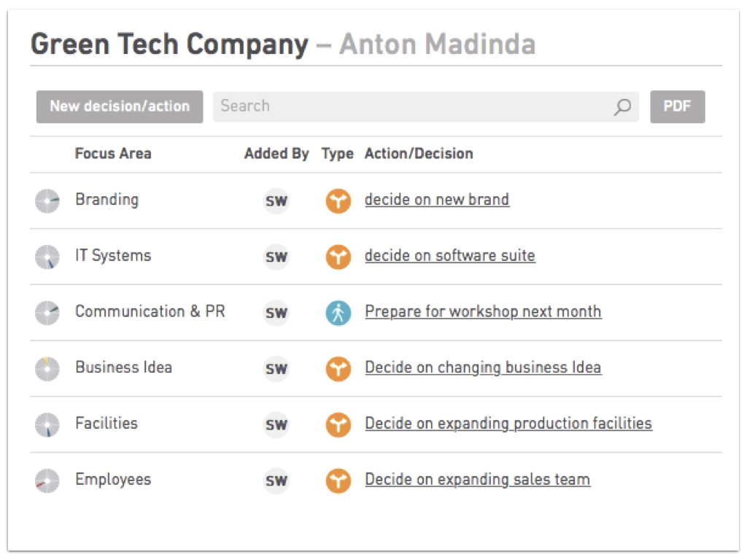747x560 pixels.
Task: Click the Employees wheel icon
Action: click(47, 481)
